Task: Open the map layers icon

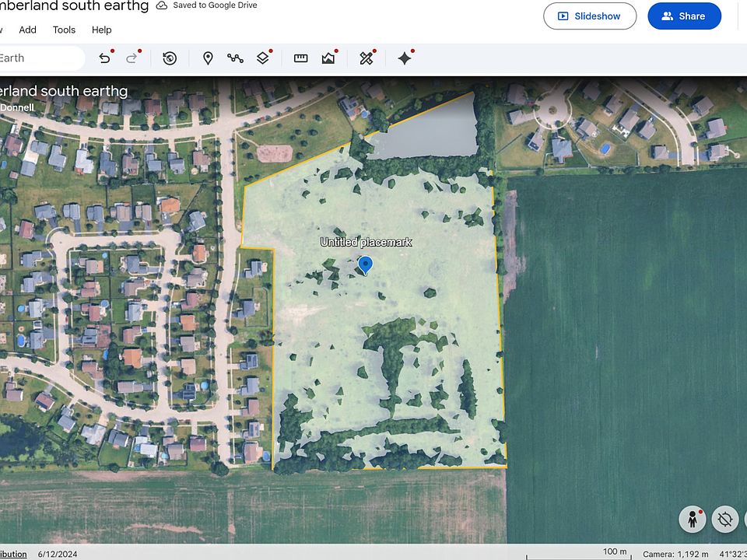Action: (x=262, y=58)
